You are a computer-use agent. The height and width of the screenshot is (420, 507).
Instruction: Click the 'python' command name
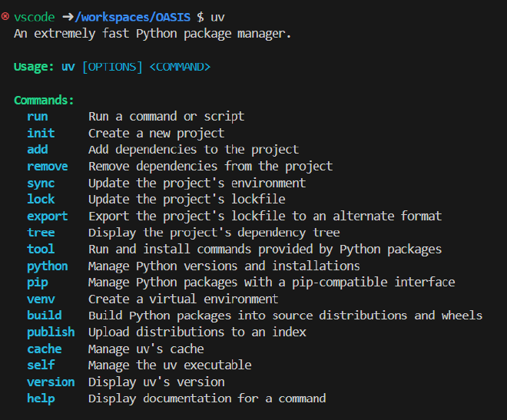(x=48, y=266)
